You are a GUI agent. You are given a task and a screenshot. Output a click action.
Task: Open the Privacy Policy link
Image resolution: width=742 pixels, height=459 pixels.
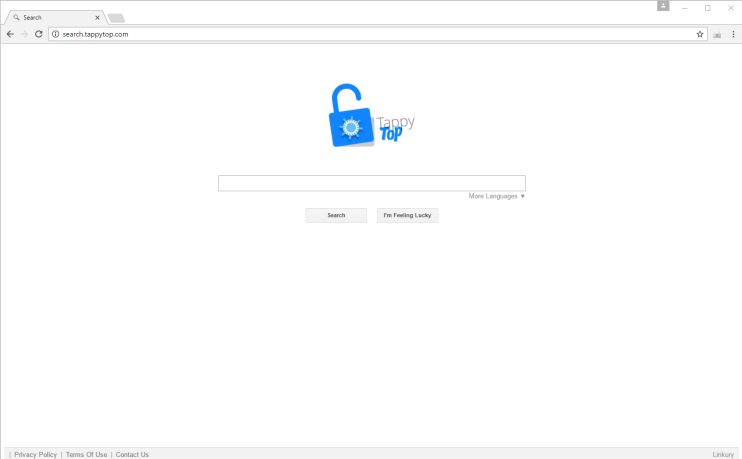[35, 454]
